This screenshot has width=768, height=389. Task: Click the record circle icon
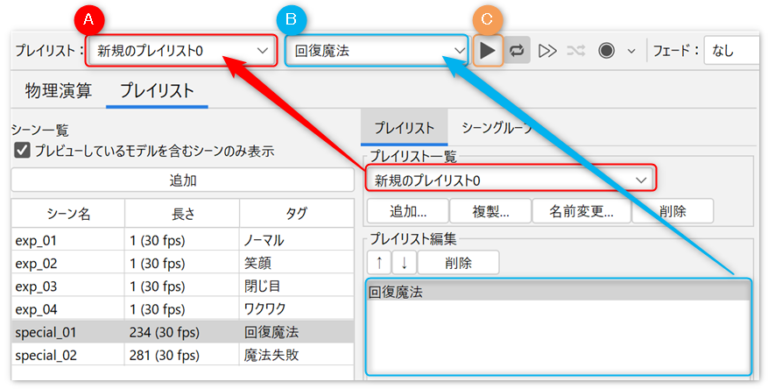[x=606, y=50]
